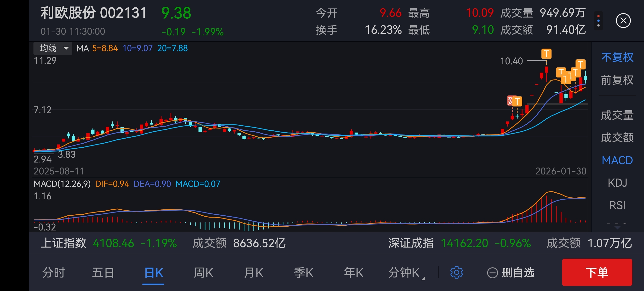Switch to 前复权 price adjustment

(617, 80)
